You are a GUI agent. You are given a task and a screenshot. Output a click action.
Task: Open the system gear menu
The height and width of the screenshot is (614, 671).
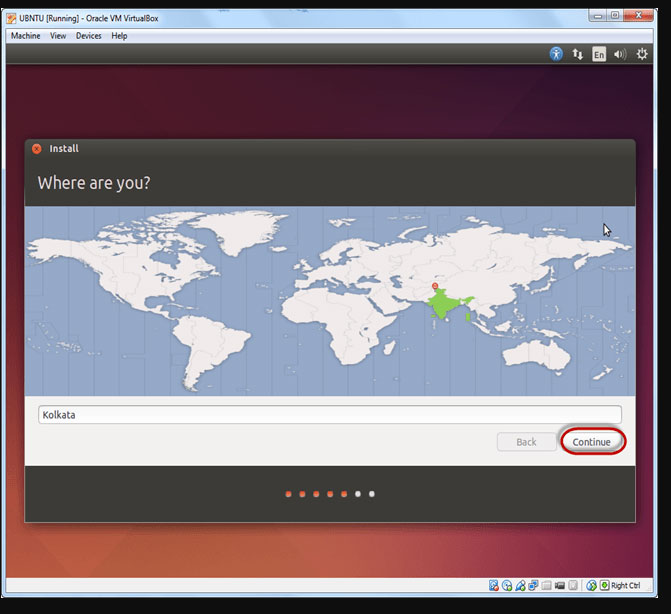(x=642, y=54)
